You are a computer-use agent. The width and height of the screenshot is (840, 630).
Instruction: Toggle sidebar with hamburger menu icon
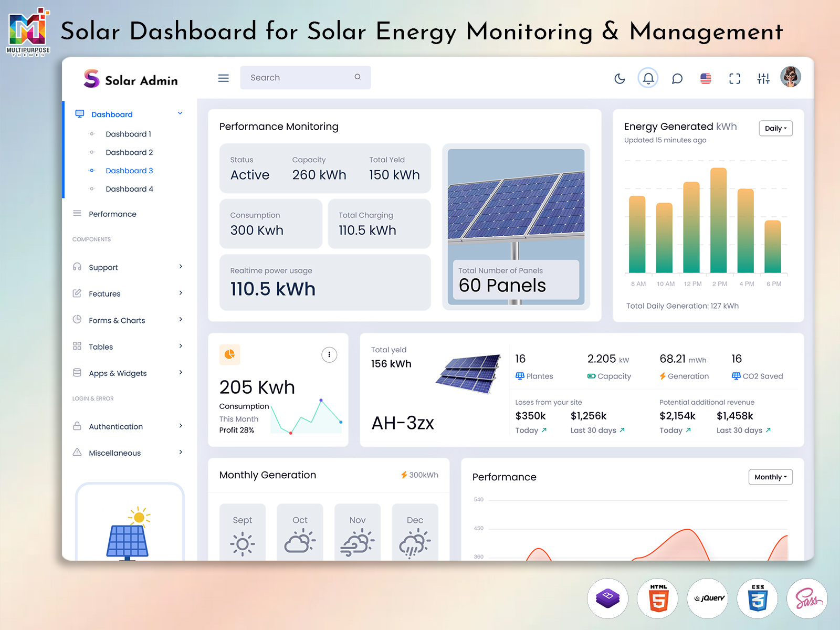coord(224,78)
